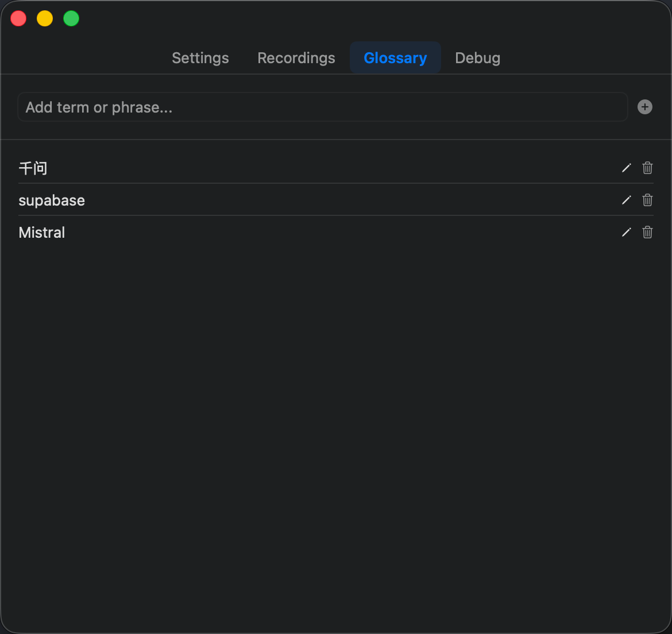Image resolution: width=672 pixels, height=634 pixels.
Task: Minimize window using yellow button
Action: point(45,18)
